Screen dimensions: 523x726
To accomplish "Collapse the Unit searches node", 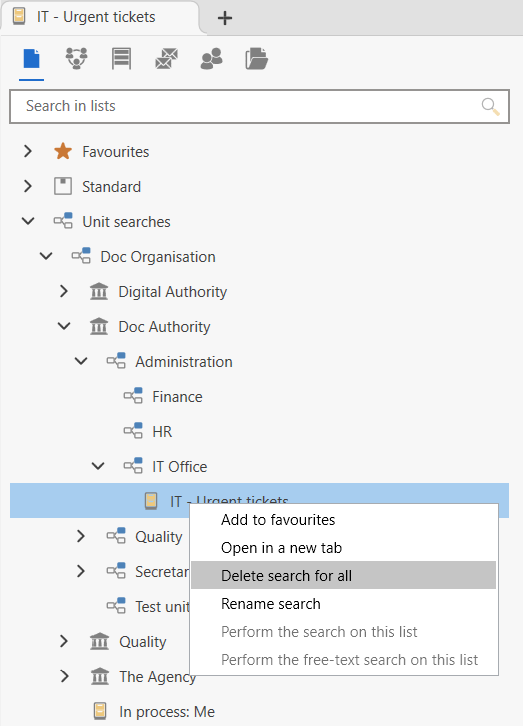I will click(28, 221).
